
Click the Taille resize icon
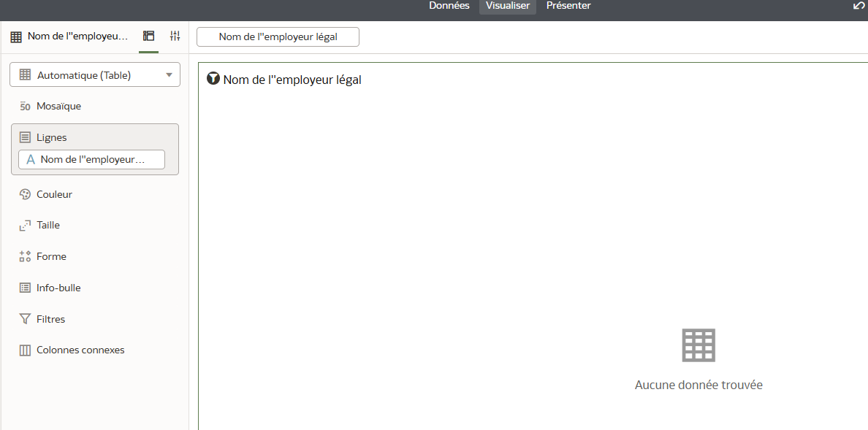25,226
